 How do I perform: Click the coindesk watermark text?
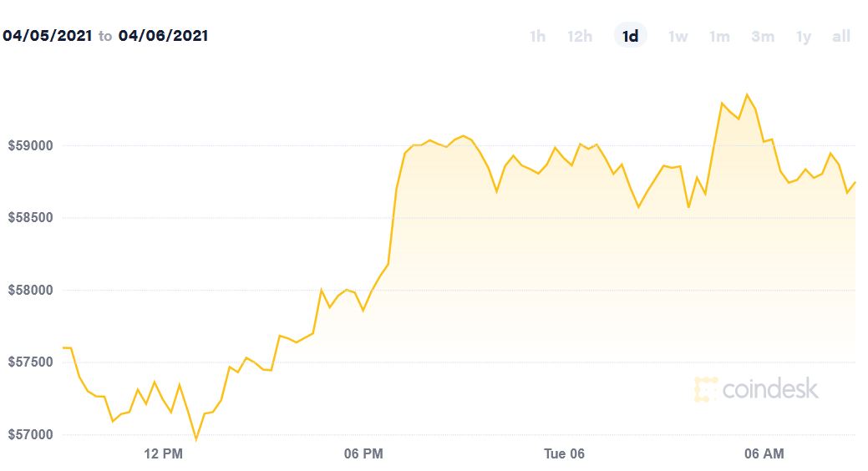point(770,389)
